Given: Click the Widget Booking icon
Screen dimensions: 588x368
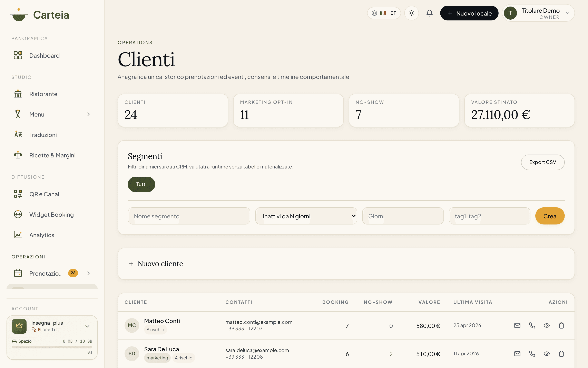Looking at the screenshot, I should tap(18, 214).
